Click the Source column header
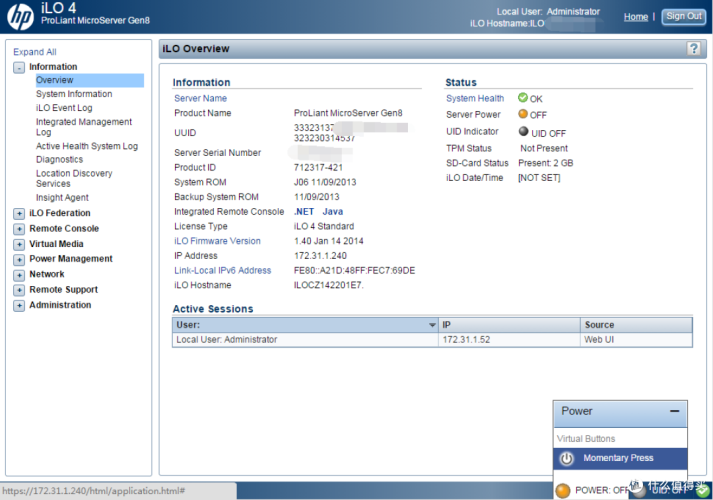The height and width of the screenshot is (500, 713). [x=636, y=325]
